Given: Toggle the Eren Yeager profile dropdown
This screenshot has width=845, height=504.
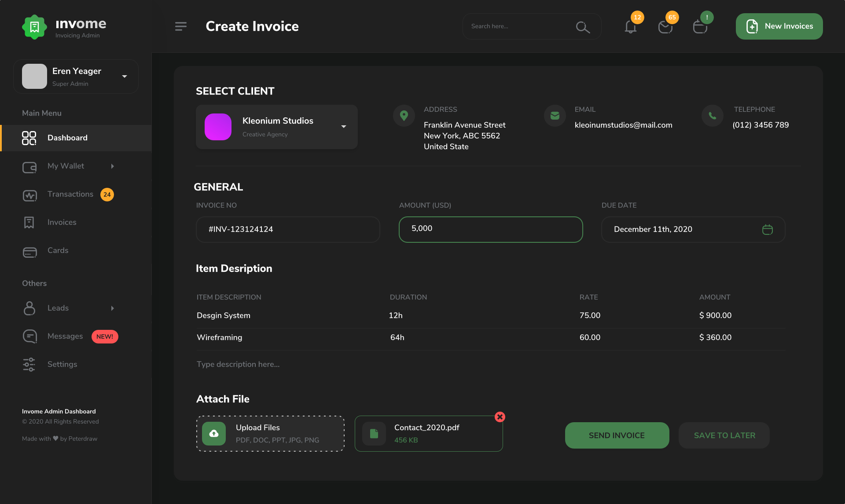Looking at the screenshot, I should pos(124,76).
